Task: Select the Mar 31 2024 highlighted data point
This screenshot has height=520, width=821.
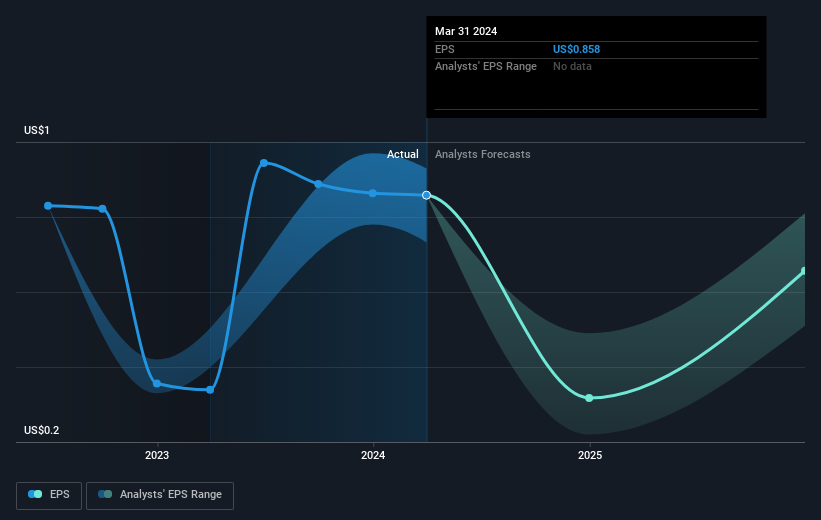Action: (x=427, y=195)
